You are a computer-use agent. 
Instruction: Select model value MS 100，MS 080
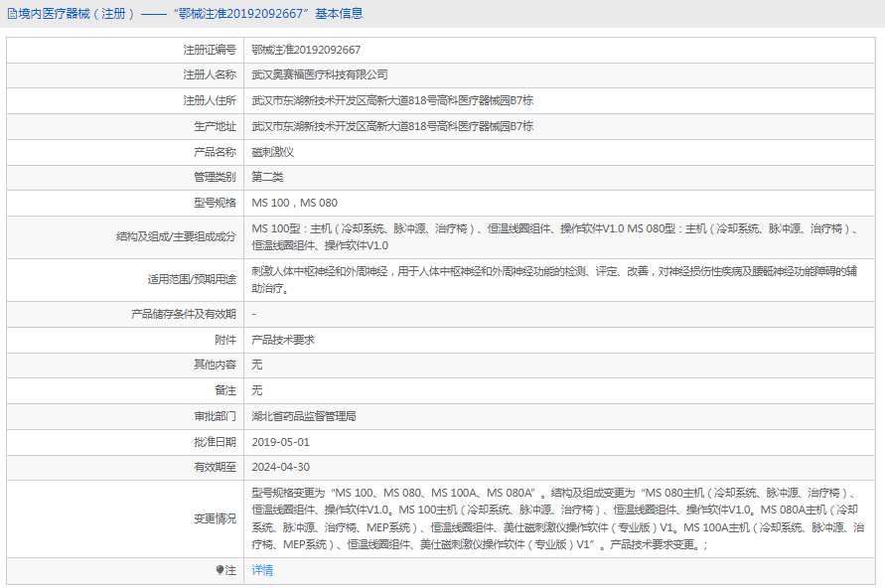point(295,203)
